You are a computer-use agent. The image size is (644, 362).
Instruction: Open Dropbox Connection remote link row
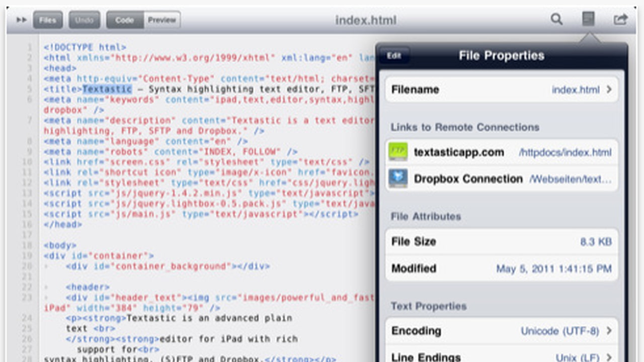coord(502,178)
